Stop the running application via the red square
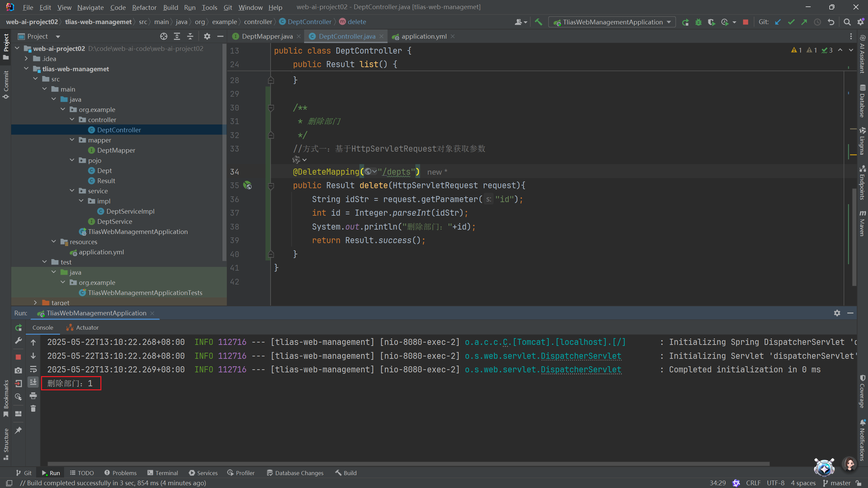868x488 pixels. [x=745, y=22]
